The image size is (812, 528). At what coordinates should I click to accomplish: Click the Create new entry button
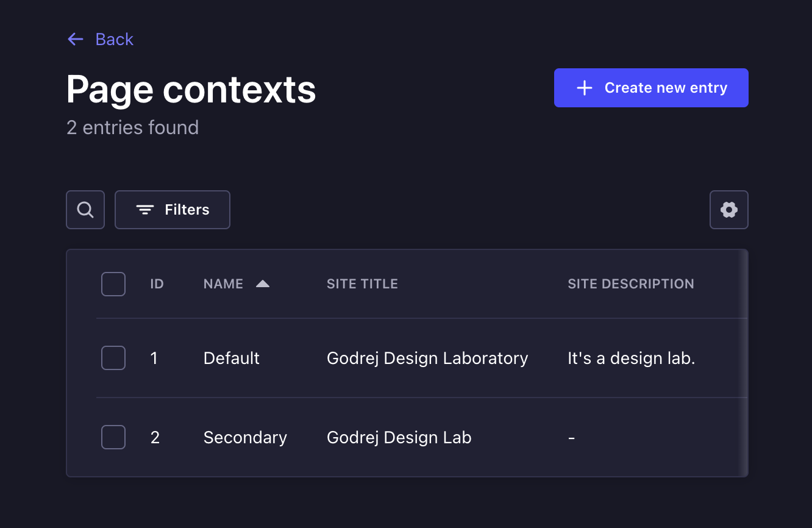click(x=651, y=88)
